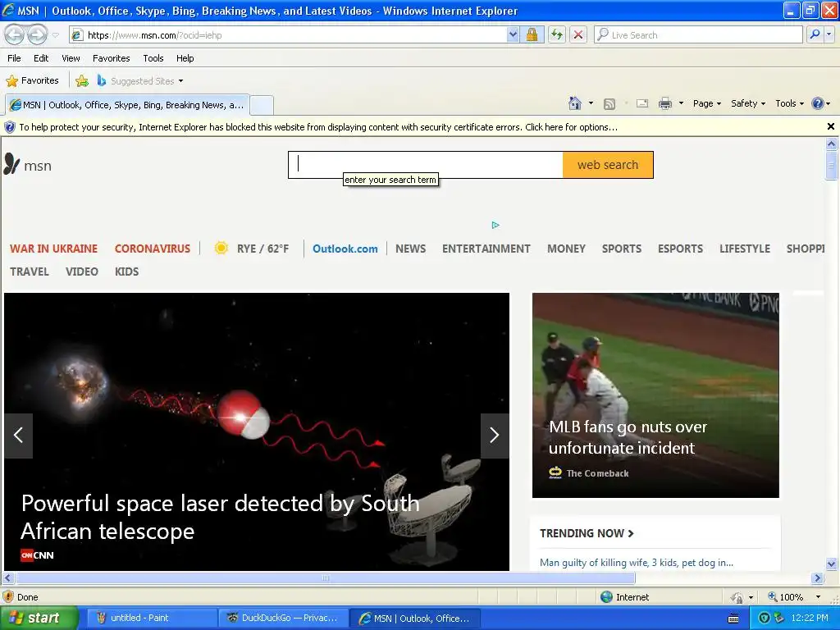
Task: Click the msn butterfly logo
Action: point(27,164)
